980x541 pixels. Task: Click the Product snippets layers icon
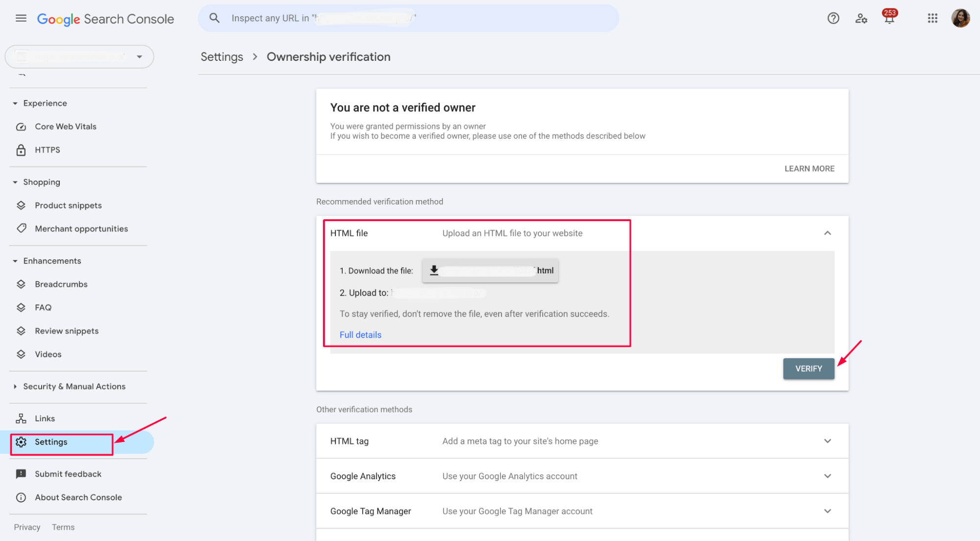pyautogui.click(x=21, y=206)
